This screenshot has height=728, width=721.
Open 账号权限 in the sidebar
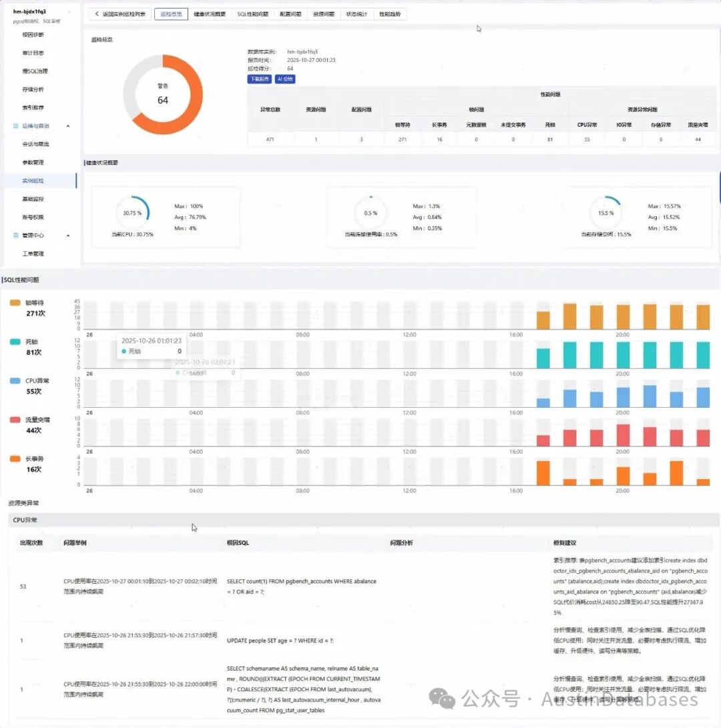click(x=33, y=218)
